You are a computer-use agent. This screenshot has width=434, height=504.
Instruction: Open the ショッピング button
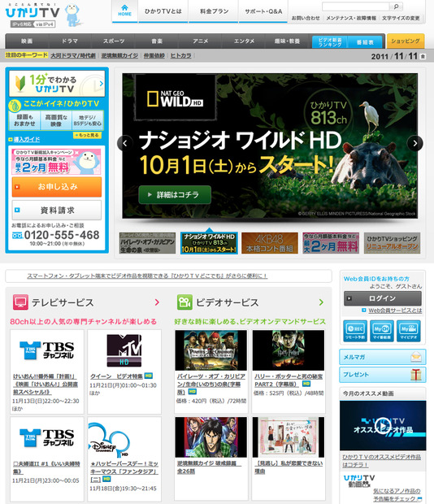tap(406, 41)
